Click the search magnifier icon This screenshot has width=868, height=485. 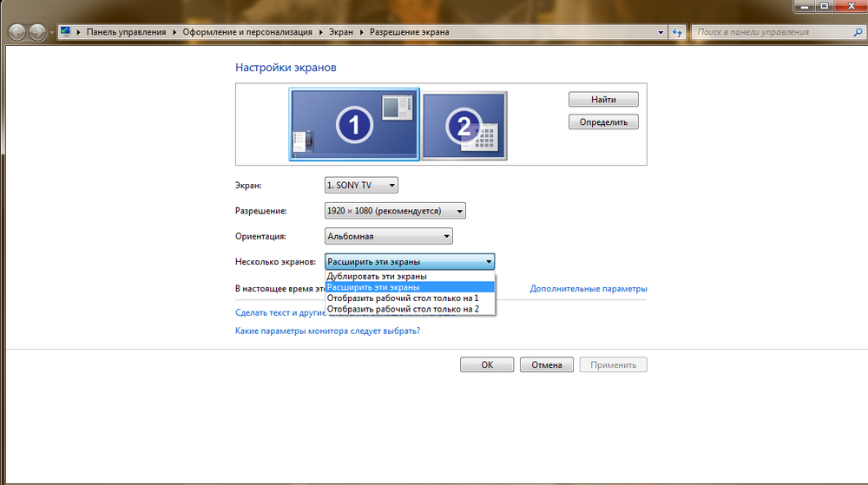point(858,32)
